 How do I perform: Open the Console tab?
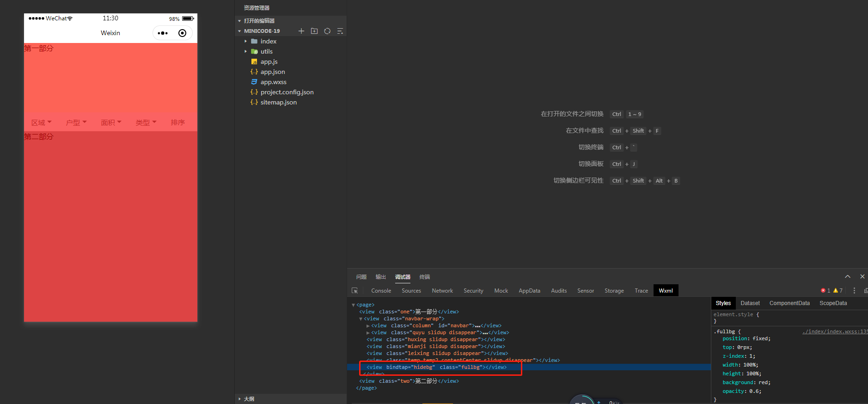381,291
